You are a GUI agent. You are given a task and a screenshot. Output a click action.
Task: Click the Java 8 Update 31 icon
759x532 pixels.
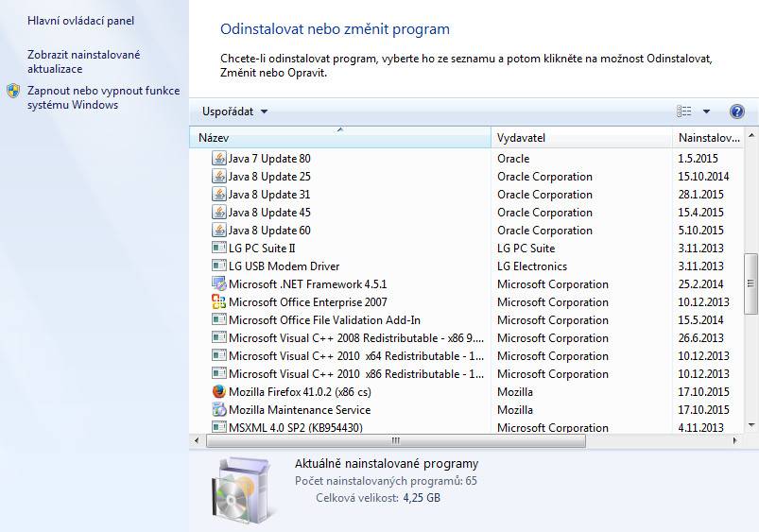click(219, 194)
